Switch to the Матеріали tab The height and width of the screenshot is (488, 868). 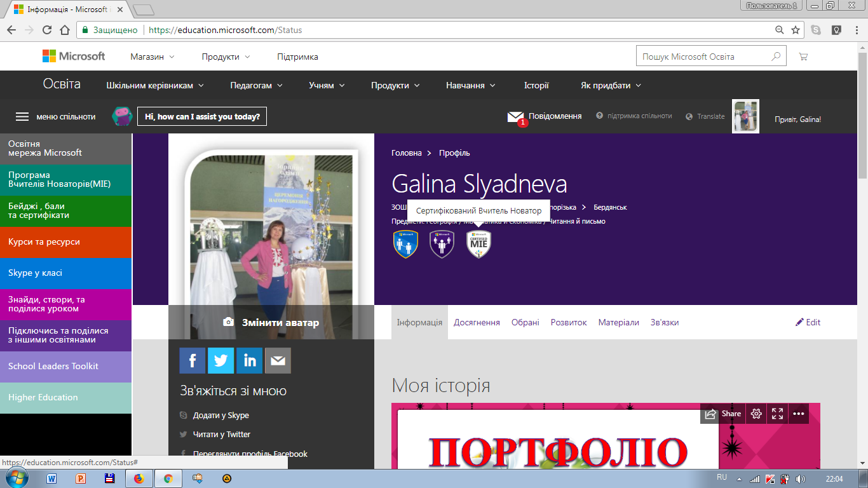coord(618,322)
